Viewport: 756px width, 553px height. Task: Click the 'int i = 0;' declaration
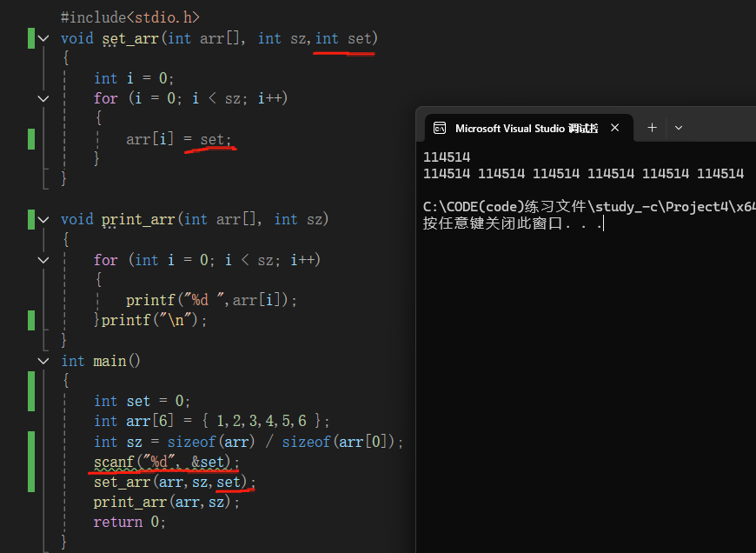click(134, 78)
